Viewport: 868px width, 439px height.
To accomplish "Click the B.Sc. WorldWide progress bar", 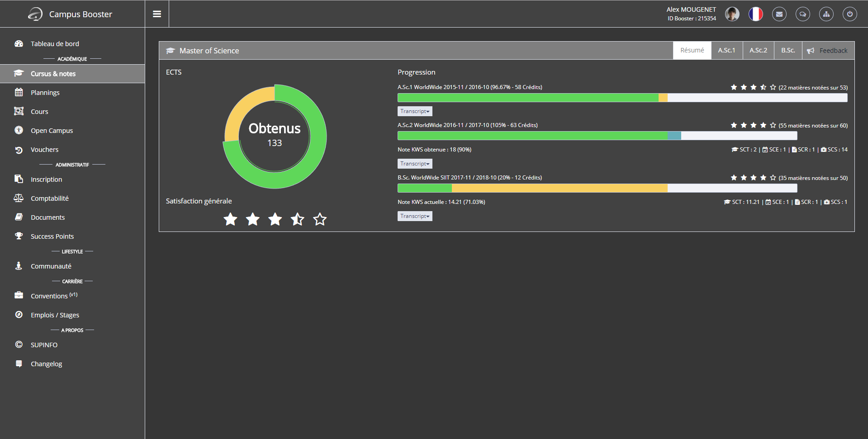I will point(598,188).
